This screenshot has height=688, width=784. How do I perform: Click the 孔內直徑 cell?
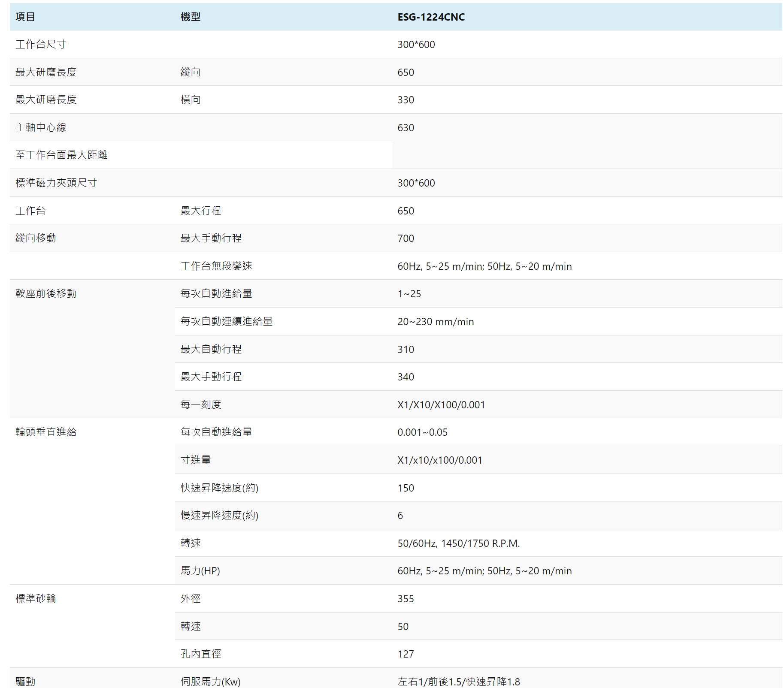click(201, 654)
